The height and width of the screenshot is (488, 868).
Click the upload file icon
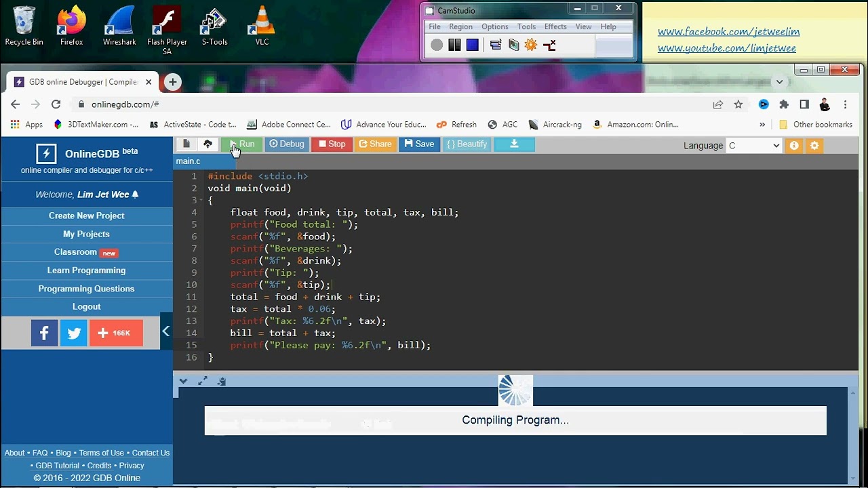208,144
